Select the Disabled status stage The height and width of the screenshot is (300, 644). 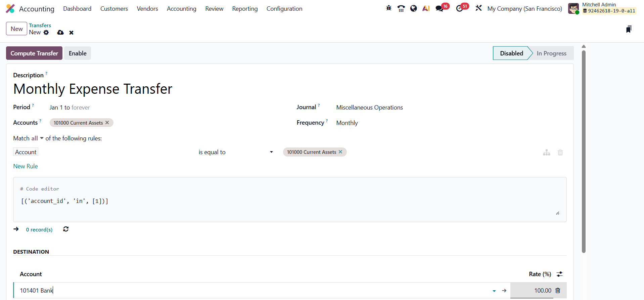point(511,53)
